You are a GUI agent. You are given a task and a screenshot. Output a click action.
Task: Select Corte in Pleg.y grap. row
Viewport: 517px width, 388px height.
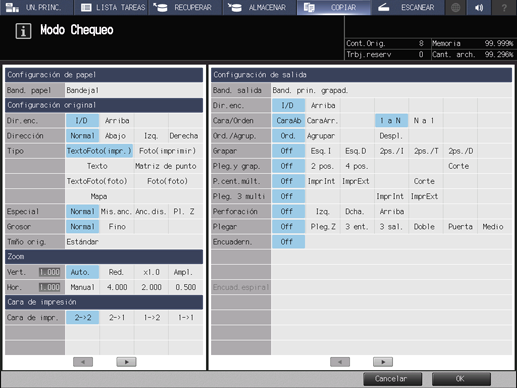pos(460,166)
